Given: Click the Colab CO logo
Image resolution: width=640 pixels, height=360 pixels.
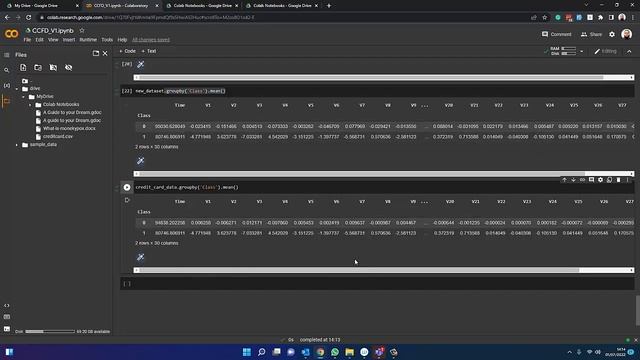Looking at the screenshot, I should [11, 34].
